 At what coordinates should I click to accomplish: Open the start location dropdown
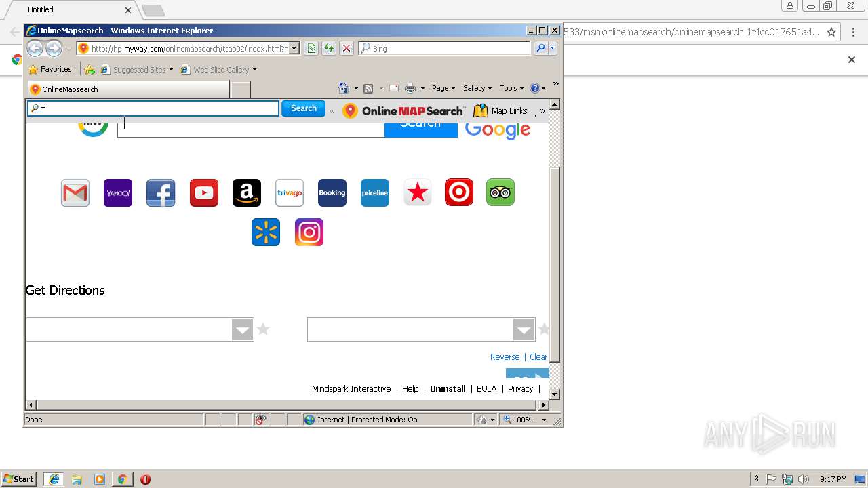pyautogui.click(x=242, y=330)
